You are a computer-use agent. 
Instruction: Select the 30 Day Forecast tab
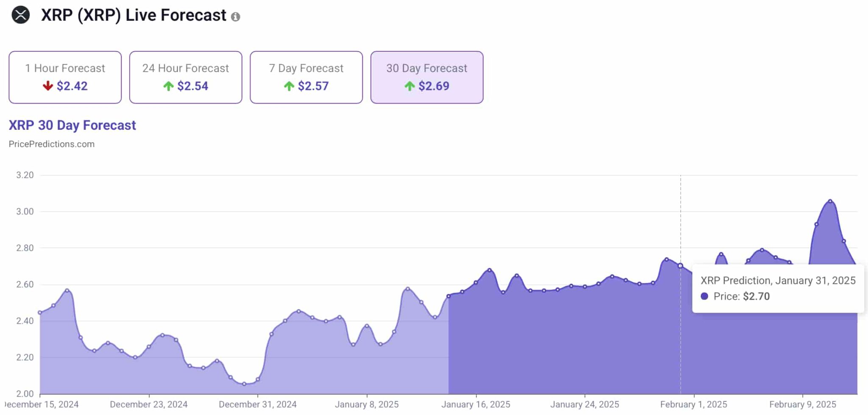tap(427, 77)
